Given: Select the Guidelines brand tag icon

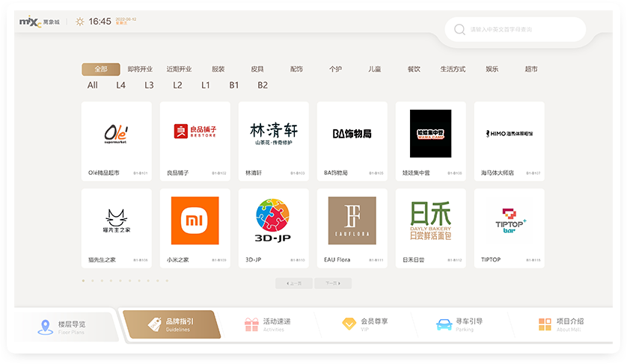Looking at the screenshot, I should pyautogui.click(x=156, y=324).
